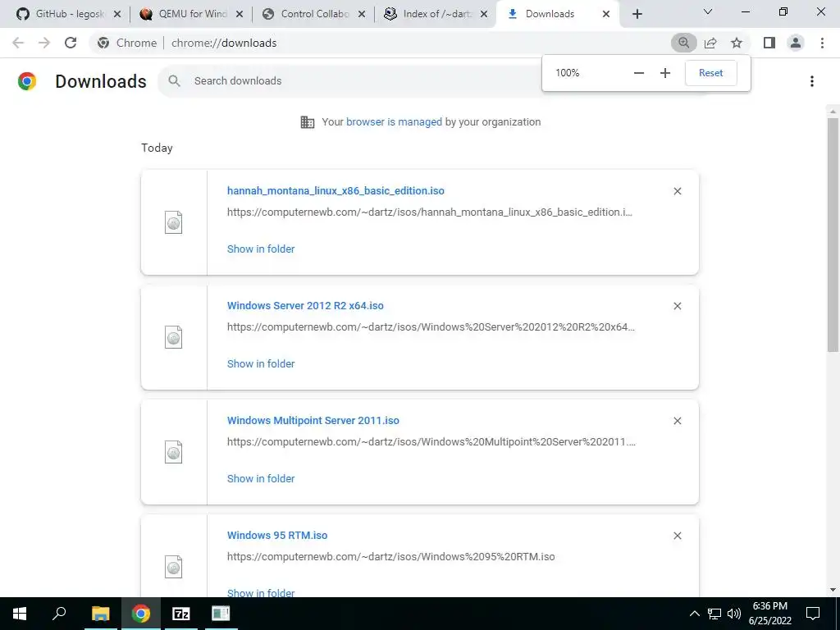Image resolution: width=840 pixels, height=630 pixels.
Task: Open Windows Multipoint Server 2011.iso file
Action: (313, 421)
